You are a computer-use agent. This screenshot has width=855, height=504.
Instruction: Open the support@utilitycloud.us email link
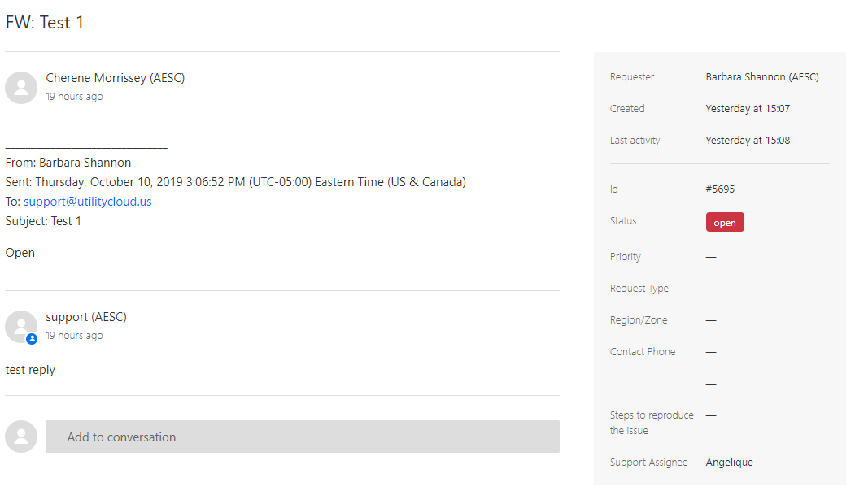[88, 202]
